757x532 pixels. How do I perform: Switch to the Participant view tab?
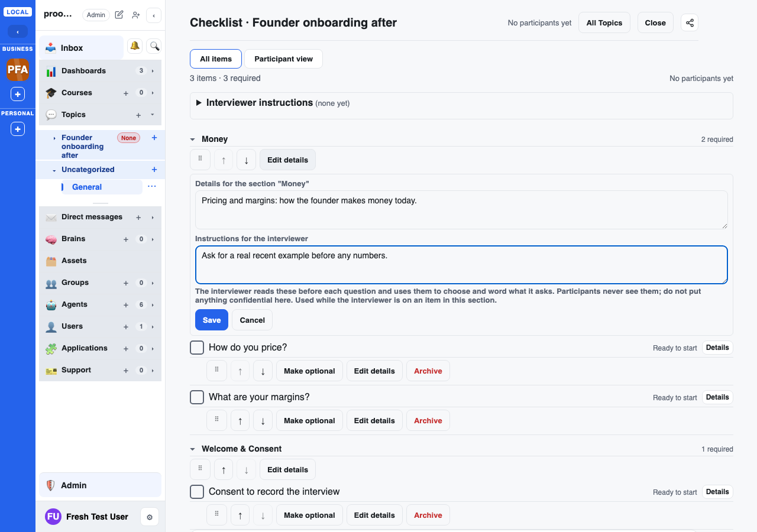coord(283,59)
